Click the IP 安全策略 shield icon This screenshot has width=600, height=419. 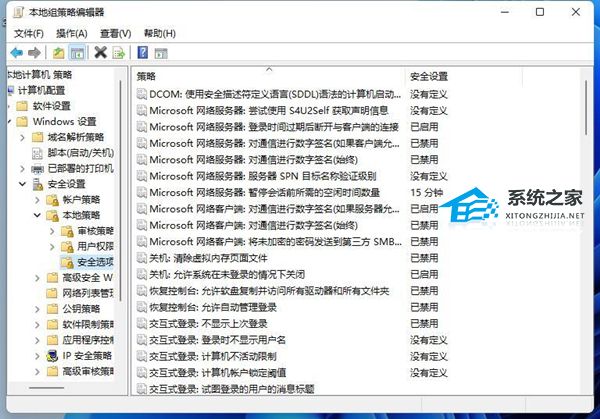tap(52, 356)
